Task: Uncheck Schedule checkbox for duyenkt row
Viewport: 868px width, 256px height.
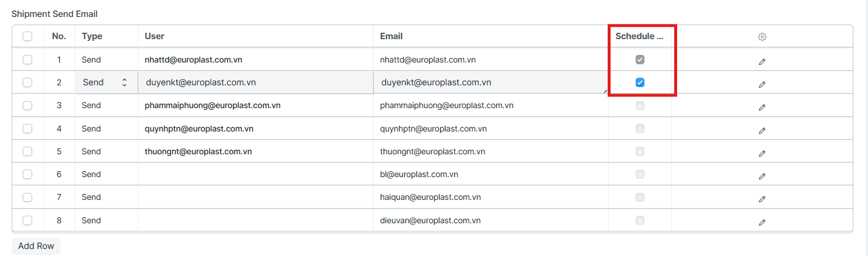Action: tap(640, 82)
